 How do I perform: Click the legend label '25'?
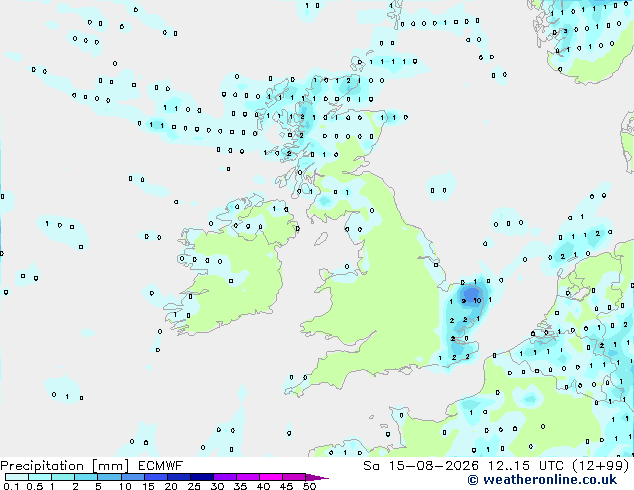pyautogui.click(x=194, y=486)
